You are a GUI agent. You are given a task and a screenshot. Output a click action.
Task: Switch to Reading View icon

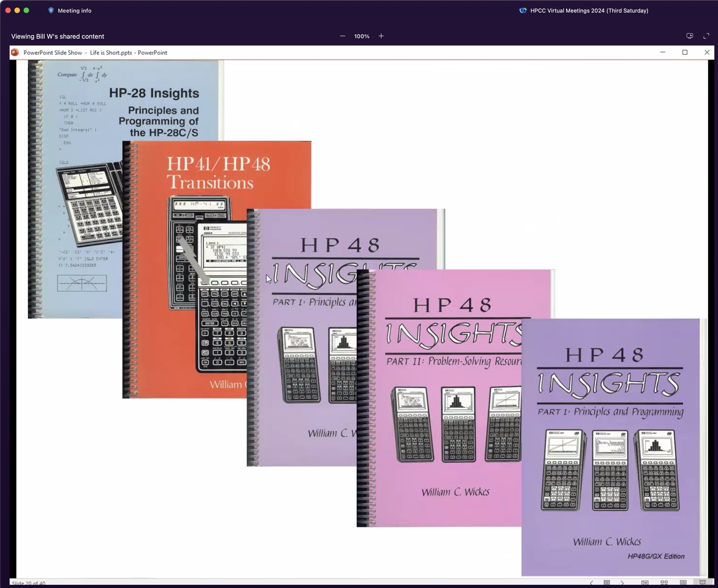(x=683, y=583)
